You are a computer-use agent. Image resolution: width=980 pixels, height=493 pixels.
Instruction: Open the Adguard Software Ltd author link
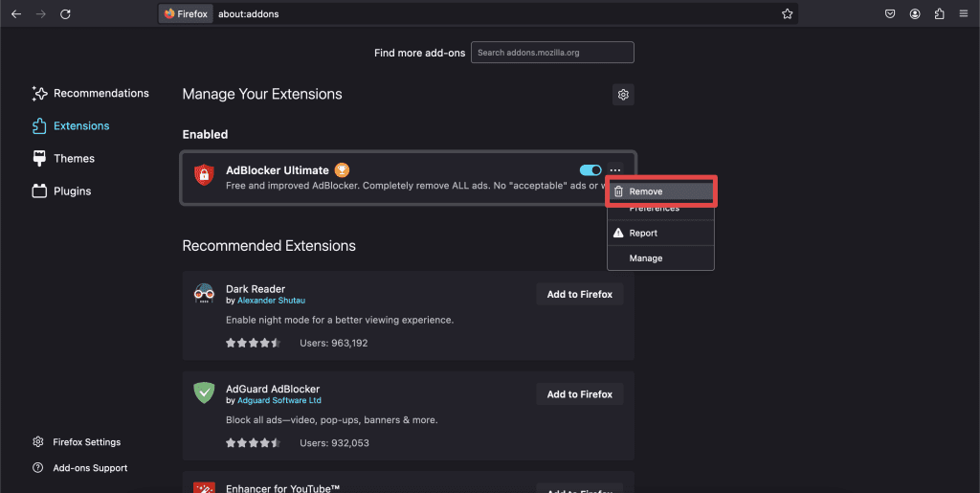278,400
